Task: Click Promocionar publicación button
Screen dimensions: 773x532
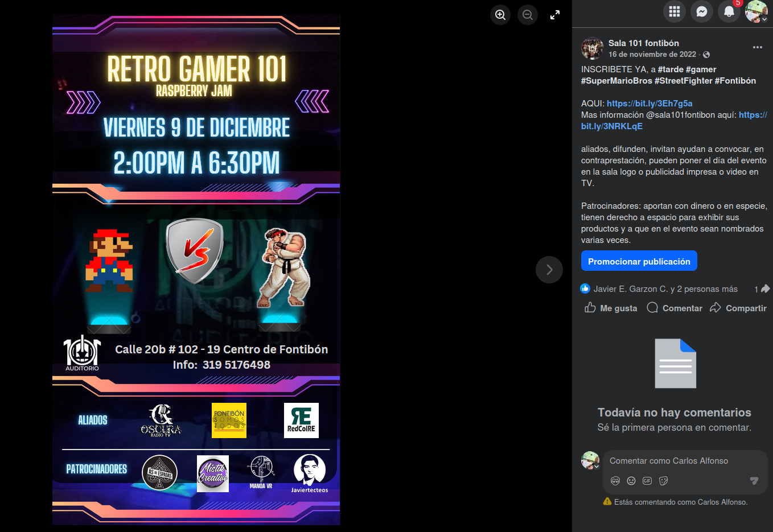Action: [x=639, y=261]
